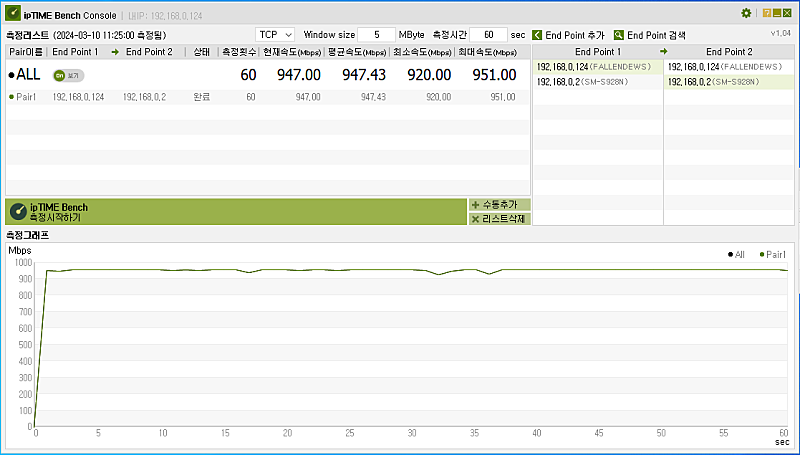Open the settings gear icon
The image size is (800, 455).
[x=746, y=13]
